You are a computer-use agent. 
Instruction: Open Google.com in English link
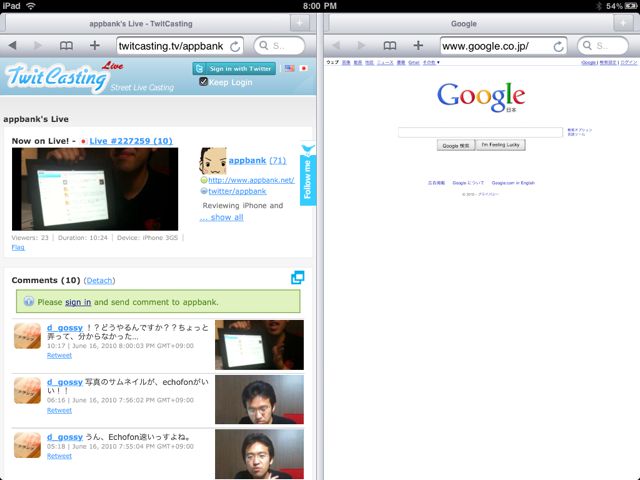tap(513, 183)
